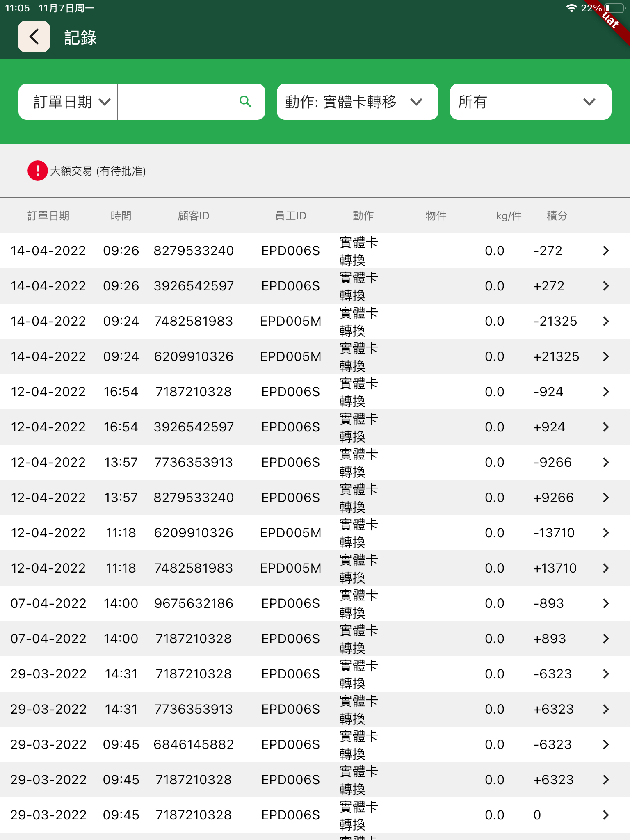Viewport: 630px width, 840px height.
Task: Open the 動作: 實體卡轉移 dropdown
Action: coord(357,102)
